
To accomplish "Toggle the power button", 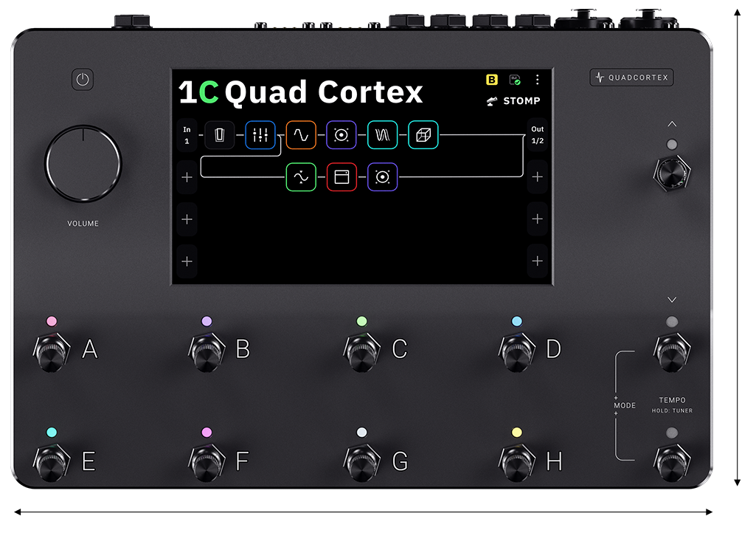I will pos(83,79).
